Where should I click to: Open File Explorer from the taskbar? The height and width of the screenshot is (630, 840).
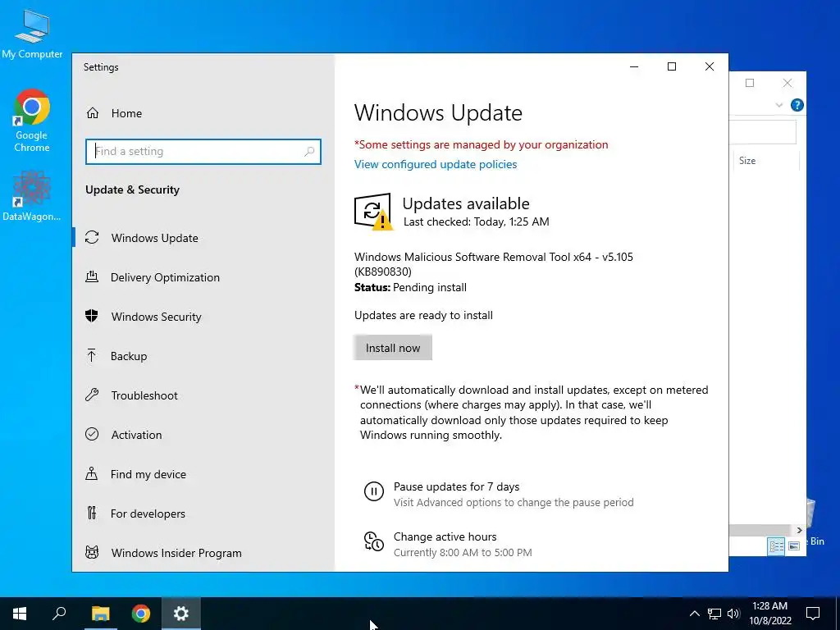(x=100, y=614)
